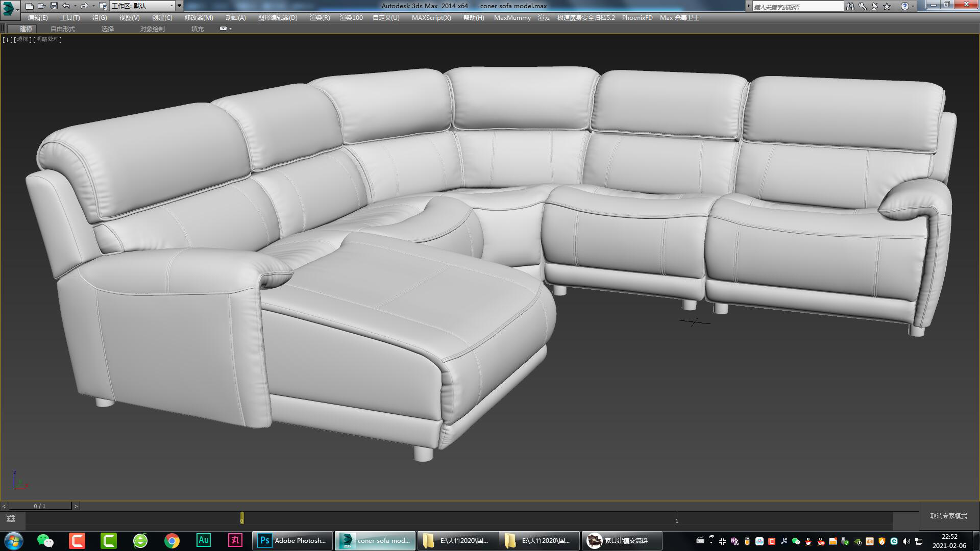
Task: Open the help dropdown arrow next to question mark
Action: [913, 6]
